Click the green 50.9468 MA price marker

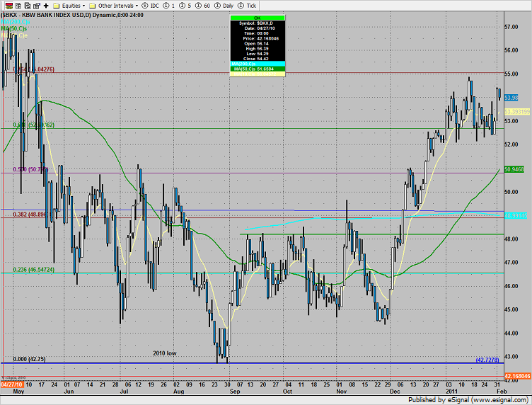tap(514, 169)
